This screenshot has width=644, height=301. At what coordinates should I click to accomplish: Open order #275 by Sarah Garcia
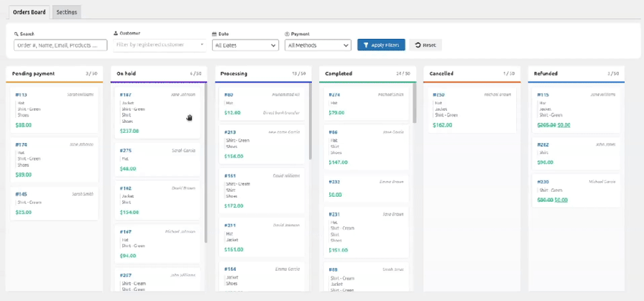tap(157, 159)
